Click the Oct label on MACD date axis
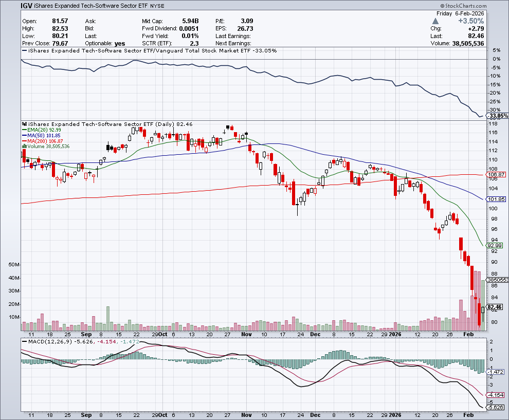The image size is (509, 420). (163, 415)
